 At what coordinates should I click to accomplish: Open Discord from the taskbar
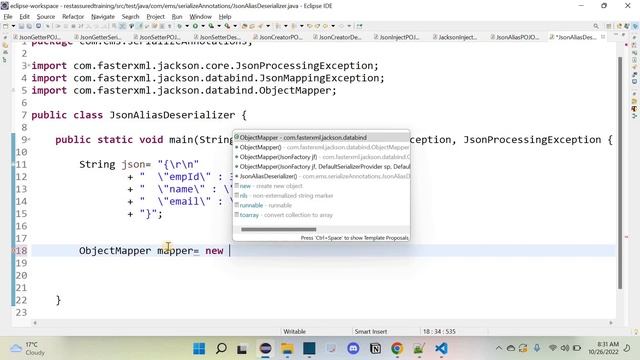(x=353, y=349)
